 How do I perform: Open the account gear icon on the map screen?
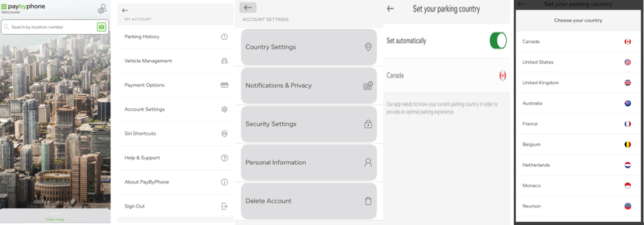click(x=101, y=9)
